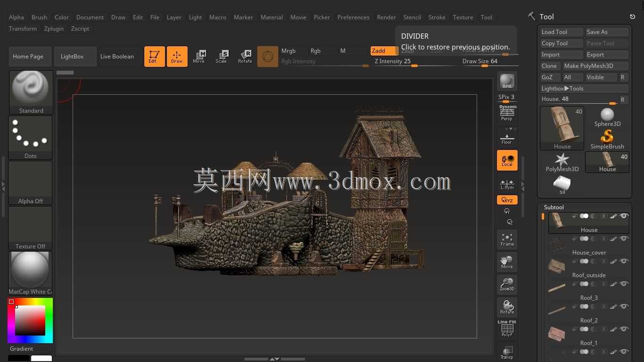The image size is (644, 362).
Task: Collapse the Subtool section header
Action: click(x=553, y=207)
